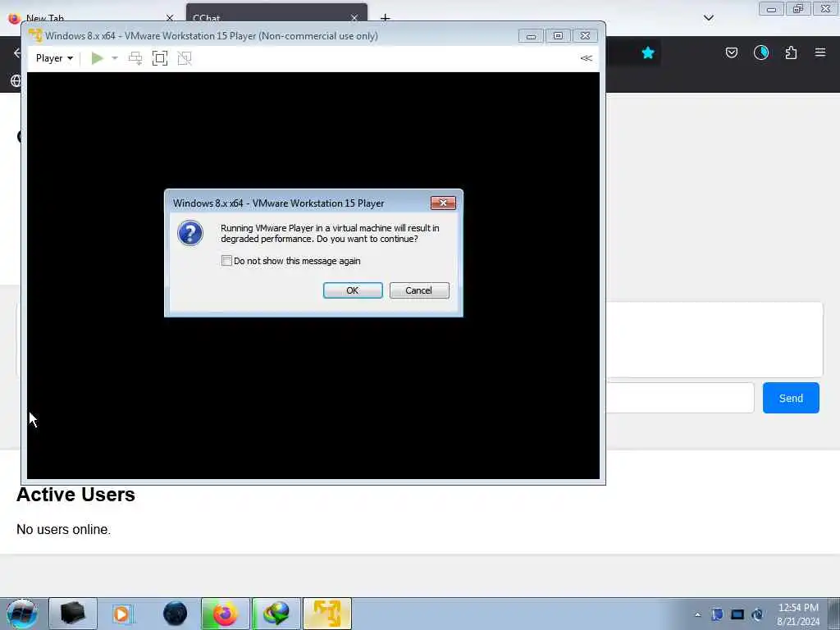This screenshot has height=630, width=840.
Task: Close the degraded performance dialog
Action: 443,203
